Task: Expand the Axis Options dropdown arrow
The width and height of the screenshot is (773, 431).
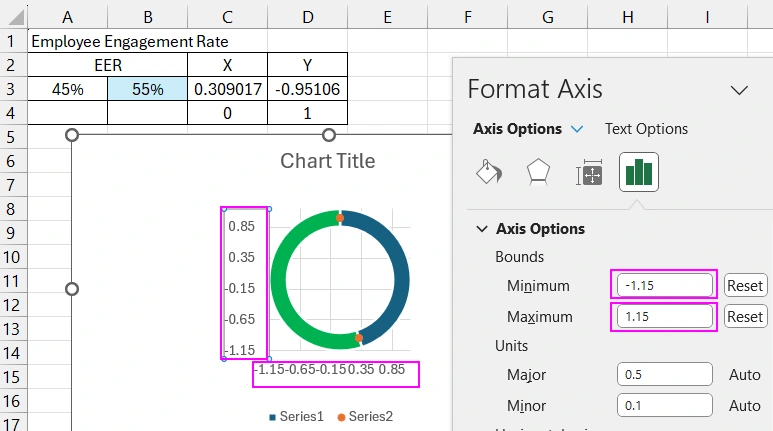Action: (x=577, y=129)
